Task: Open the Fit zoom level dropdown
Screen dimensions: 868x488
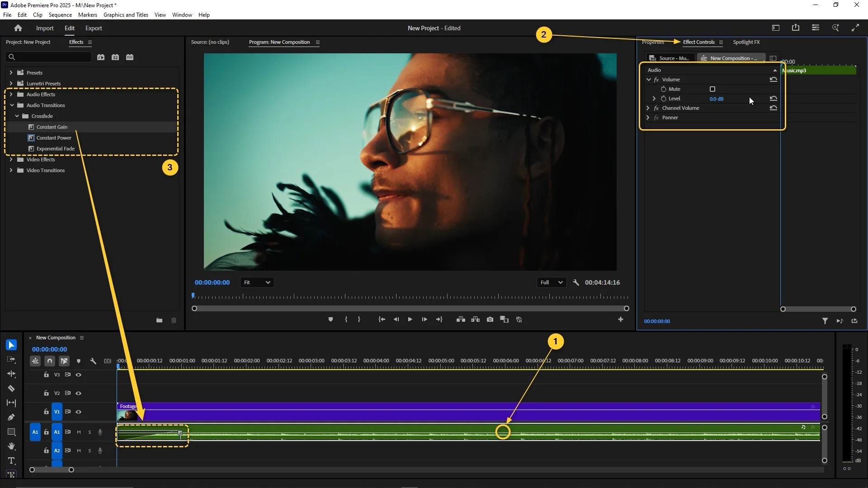Action: click(x=257, y=282)
